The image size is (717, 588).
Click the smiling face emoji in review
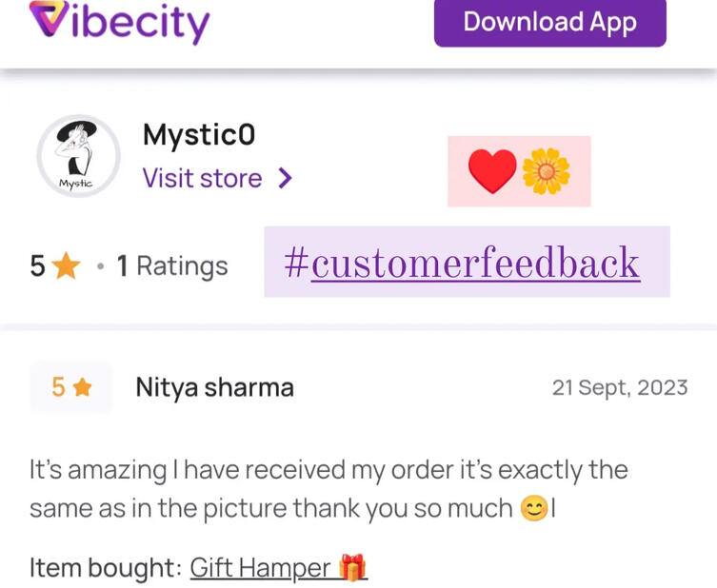534,508
